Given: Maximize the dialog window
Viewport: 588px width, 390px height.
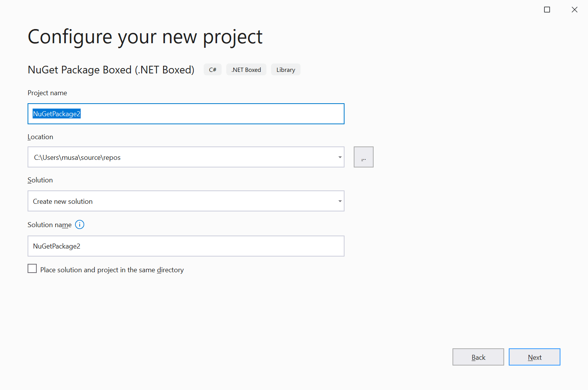Looking at the screenshot, I should 547,9.
